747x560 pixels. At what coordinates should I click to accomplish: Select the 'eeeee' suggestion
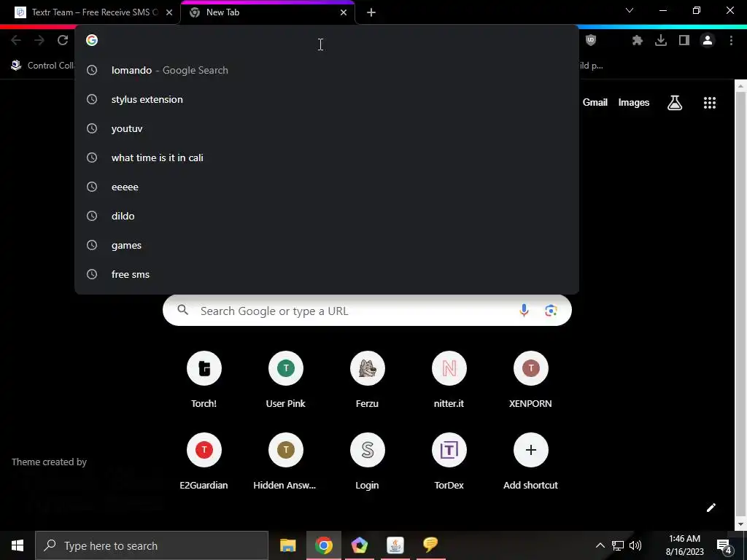tap(327, 187)
